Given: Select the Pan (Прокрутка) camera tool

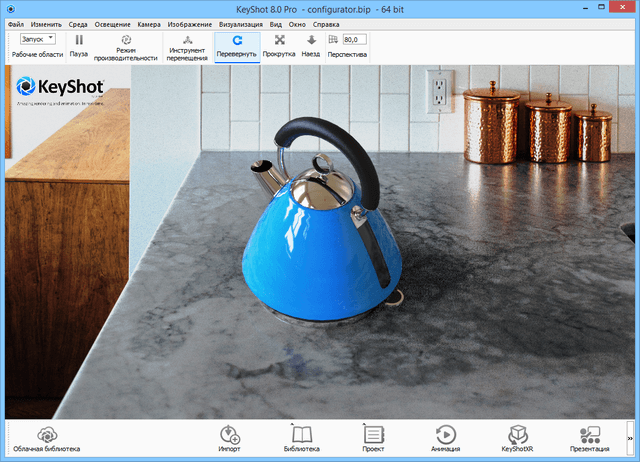Looking at the screenshot, I should tap(279, 40).
